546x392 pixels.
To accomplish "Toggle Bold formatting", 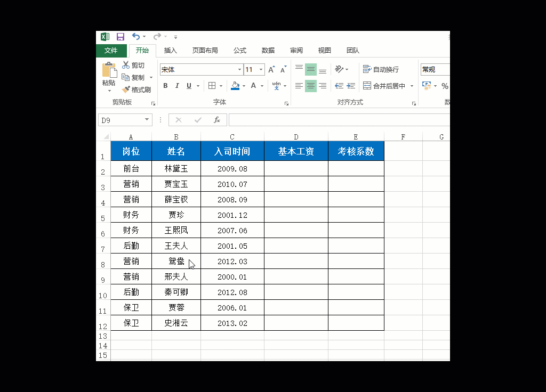I will pos(165,86).
